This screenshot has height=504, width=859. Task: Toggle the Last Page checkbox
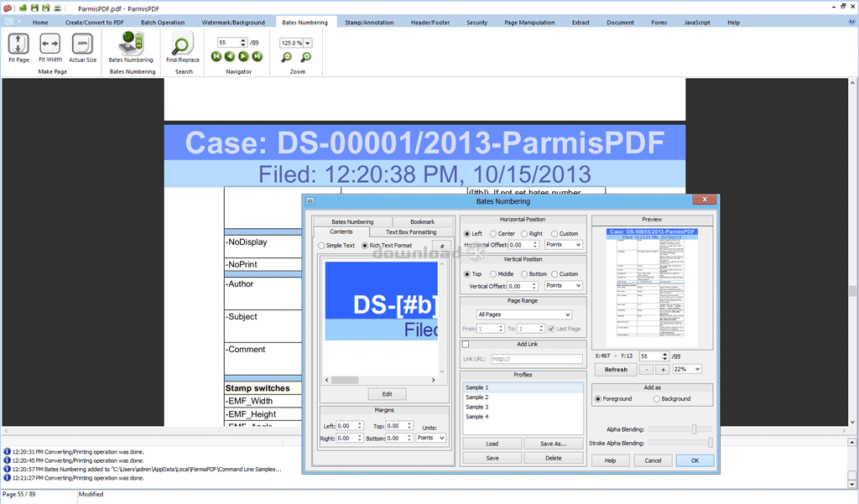pos(551,329)
